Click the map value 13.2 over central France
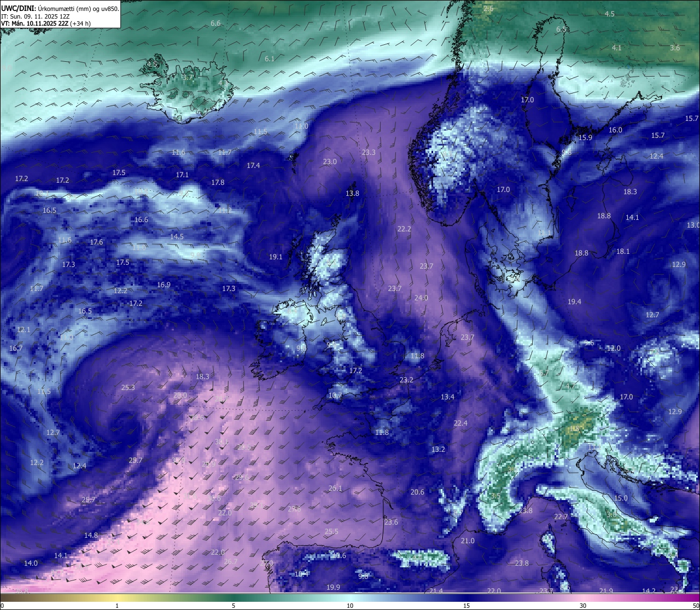This screenshot has width=700, height=610. click(x=438, y=450)
